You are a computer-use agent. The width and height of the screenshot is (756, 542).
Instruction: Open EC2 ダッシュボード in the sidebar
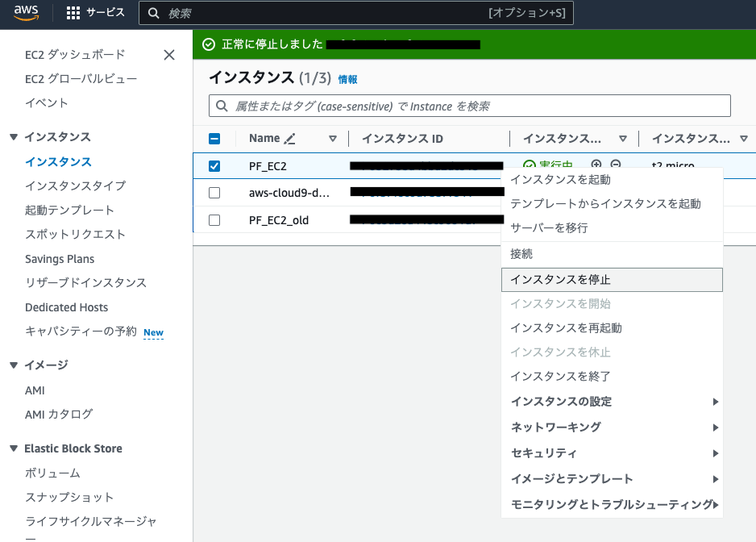click(75, 55)
